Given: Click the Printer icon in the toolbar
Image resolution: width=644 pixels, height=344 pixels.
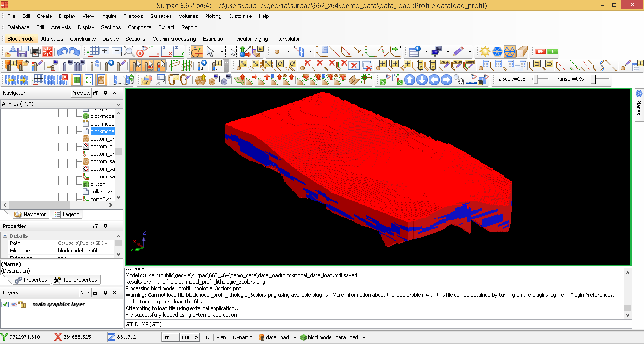Looking at the screenshot, I should point(35,52).
